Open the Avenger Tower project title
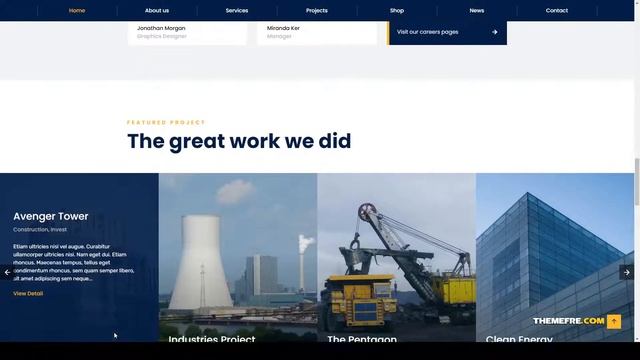Screen dimensions: 640x360 pos(51,216)
